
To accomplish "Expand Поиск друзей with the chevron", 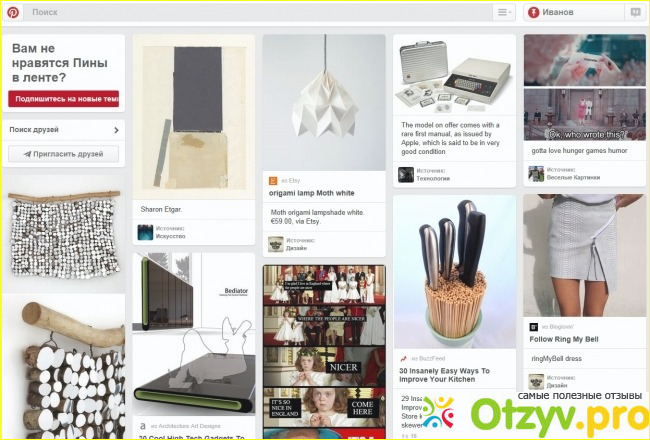I will 116,130.
